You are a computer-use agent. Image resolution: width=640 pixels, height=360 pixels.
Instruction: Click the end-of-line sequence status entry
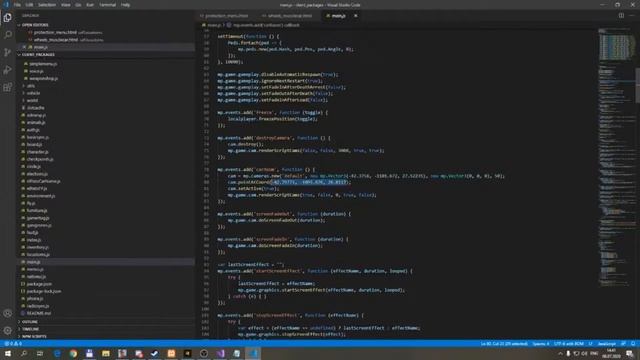[x=590, y=344]
